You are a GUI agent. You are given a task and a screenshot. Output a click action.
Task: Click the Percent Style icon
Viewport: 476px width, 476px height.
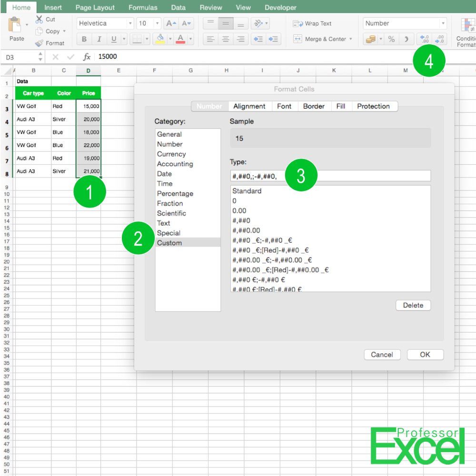[x=391, y=39]
